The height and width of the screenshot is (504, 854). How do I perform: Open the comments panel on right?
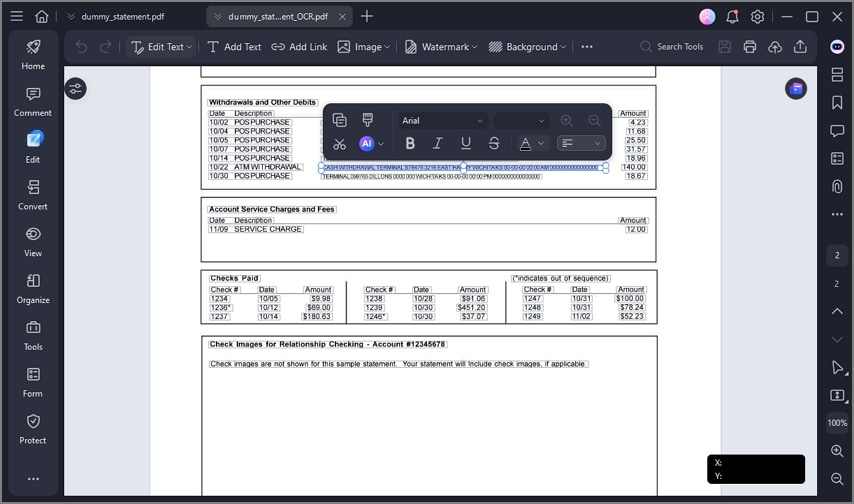(x=838, y=131)
